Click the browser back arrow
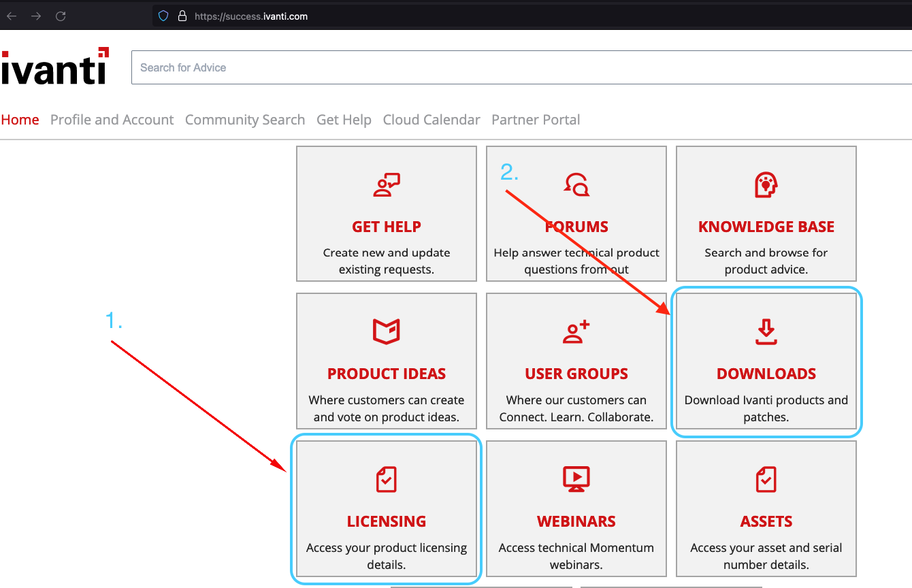This screenshot has height=588, width=912. (11, 16)
